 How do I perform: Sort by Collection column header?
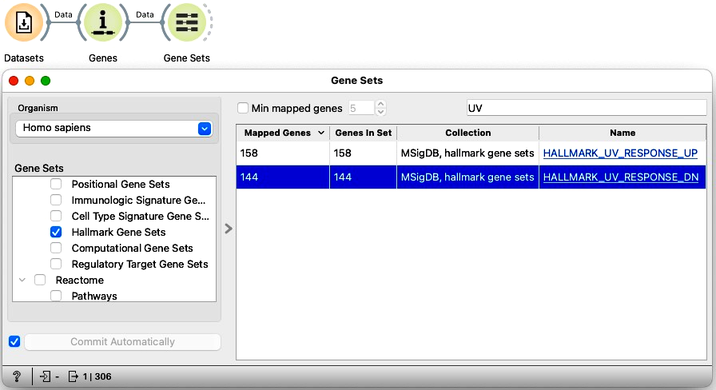tap(468, 133)
